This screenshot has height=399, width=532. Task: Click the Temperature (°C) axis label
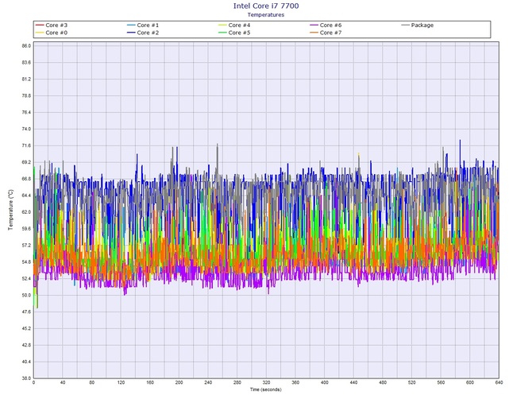(x=11, y=210)
